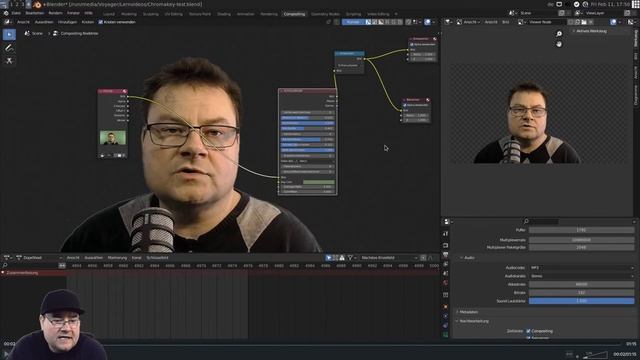Open the Output properties tab icon

click(445, 255)
